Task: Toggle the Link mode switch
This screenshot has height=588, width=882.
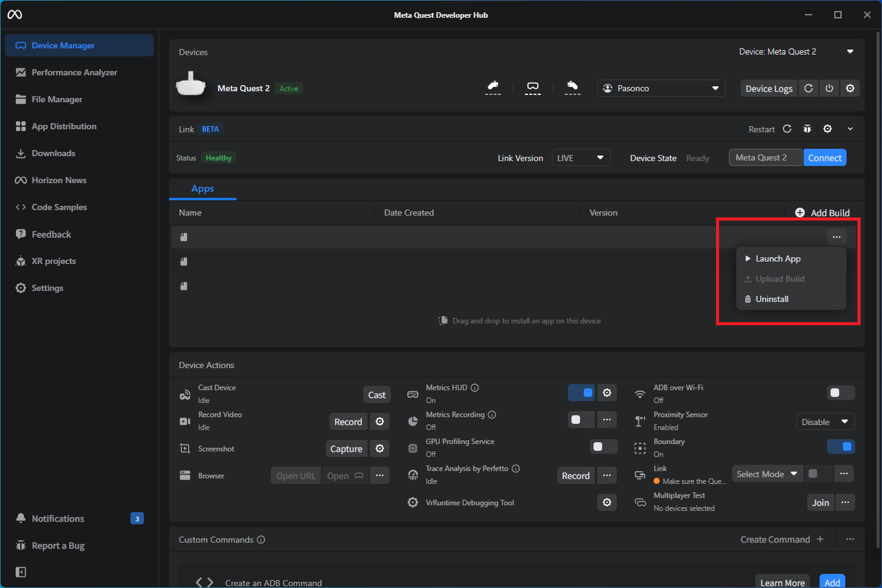Action: click(x=818, y=473)
